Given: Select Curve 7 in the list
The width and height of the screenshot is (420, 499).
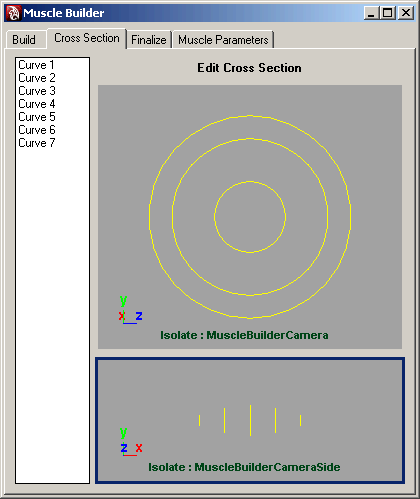Looking at the screenshot, I should point(37,143).
